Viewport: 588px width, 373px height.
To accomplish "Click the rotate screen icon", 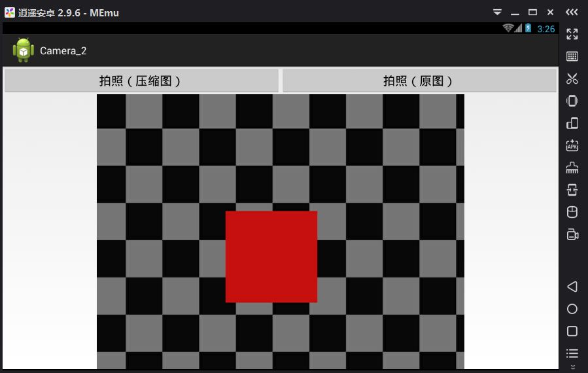I will (572, 123).
